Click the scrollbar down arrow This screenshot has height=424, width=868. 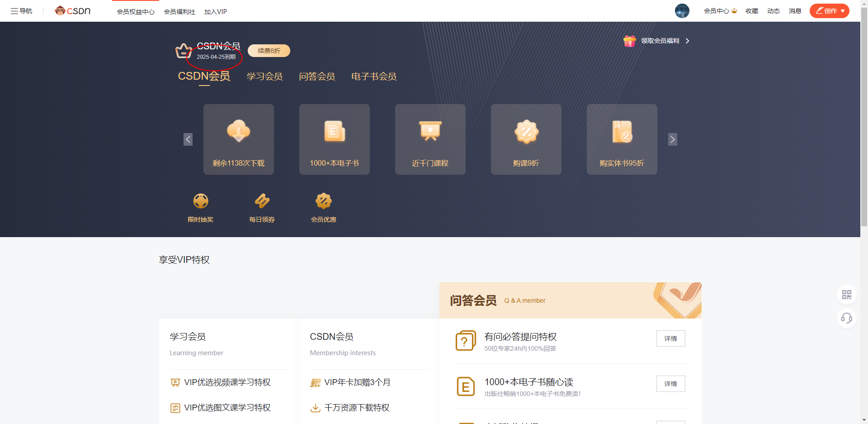[x=864, y=420]
